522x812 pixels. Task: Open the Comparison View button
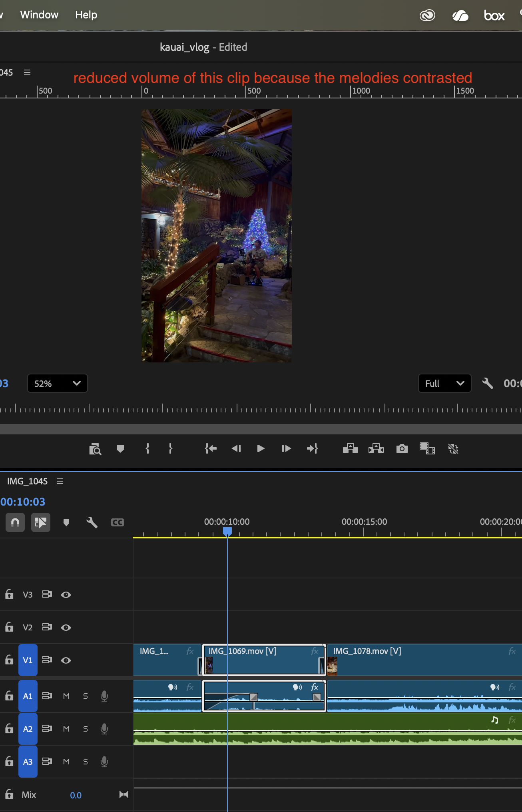point(427,449)
